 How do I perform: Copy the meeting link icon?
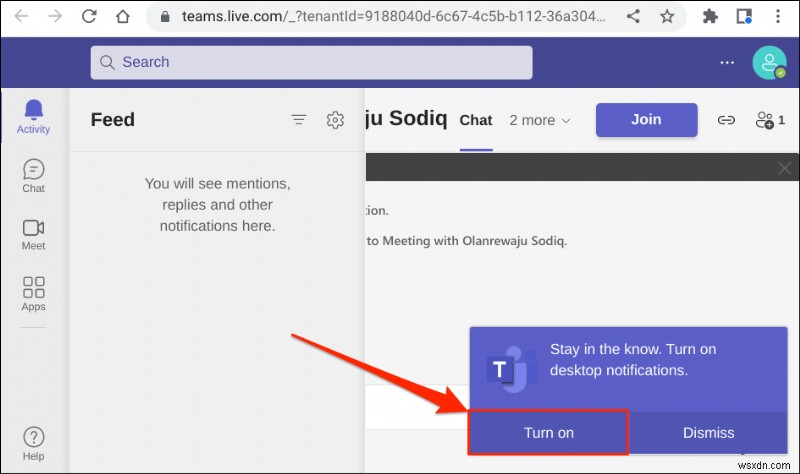pos(726,120)
